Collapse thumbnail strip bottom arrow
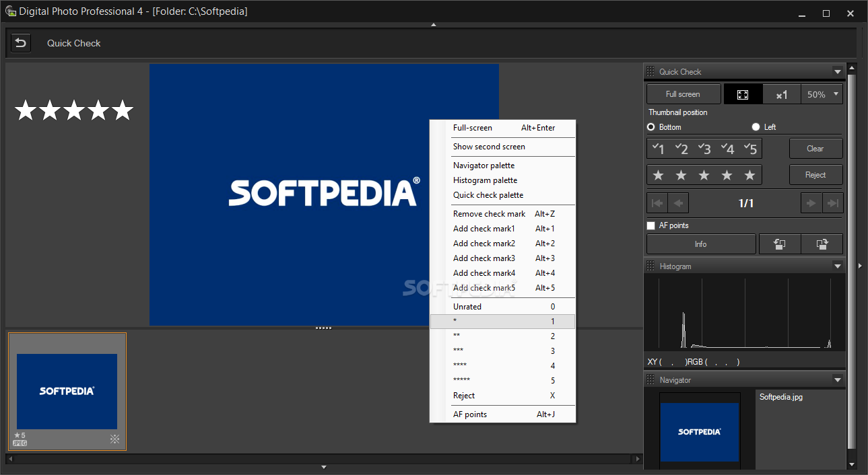The height and width of the screenshot is (475, 868). (324, 467)
